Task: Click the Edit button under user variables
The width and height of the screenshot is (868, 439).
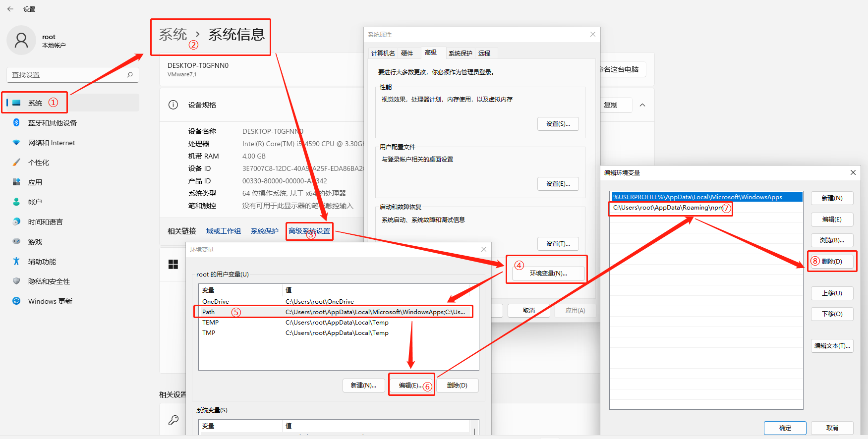Action: (410, 385)
